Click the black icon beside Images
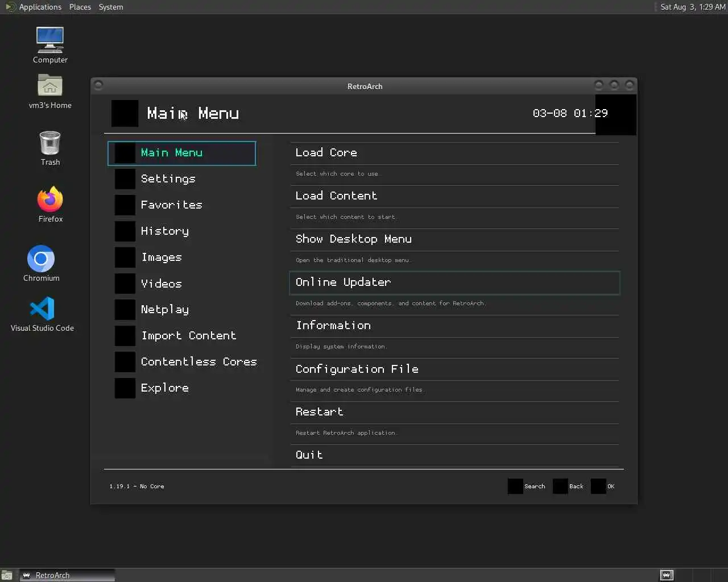The image size is (728, 582). 125,257
